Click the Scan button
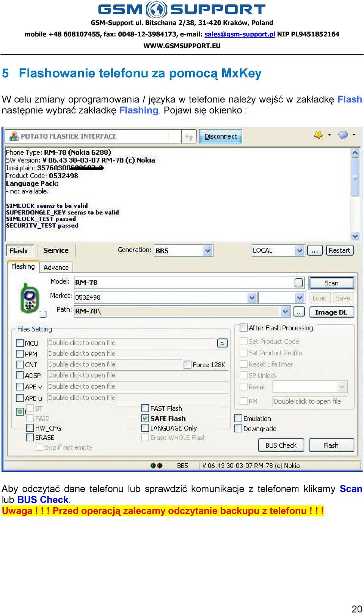This screenshot has height=613, width=364. click(x=332, y=283)
